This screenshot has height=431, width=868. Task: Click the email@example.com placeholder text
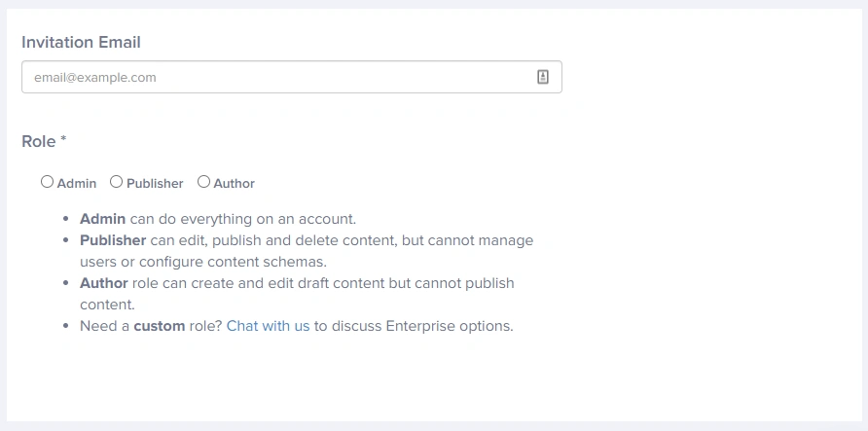click(x=94, y=78)
